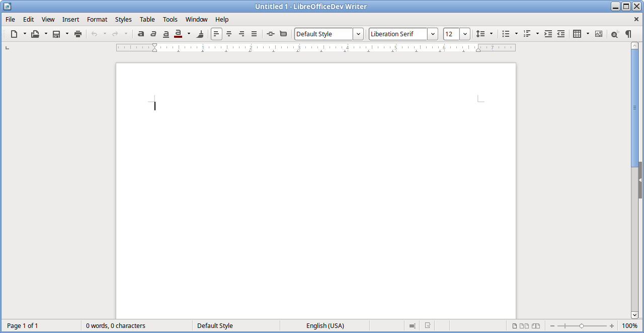Expand the Open recent files dropdown arrow

click(x=46, y=34)
